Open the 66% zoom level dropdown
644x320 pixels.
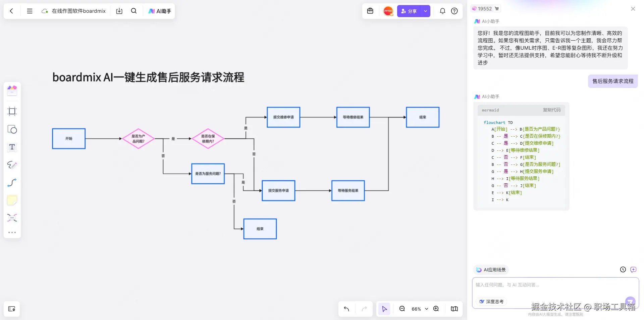[420, 309]
